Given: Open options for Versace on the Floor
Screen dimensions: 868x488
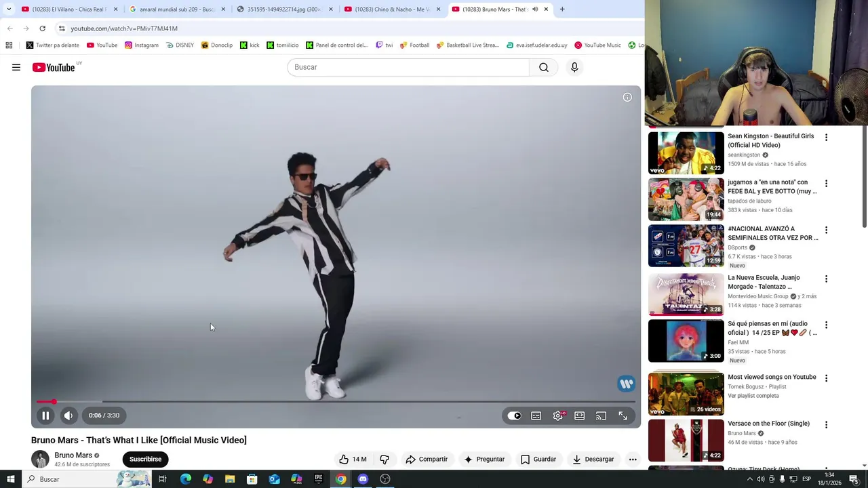Looking at the screenshot, I should coord(826,425).
